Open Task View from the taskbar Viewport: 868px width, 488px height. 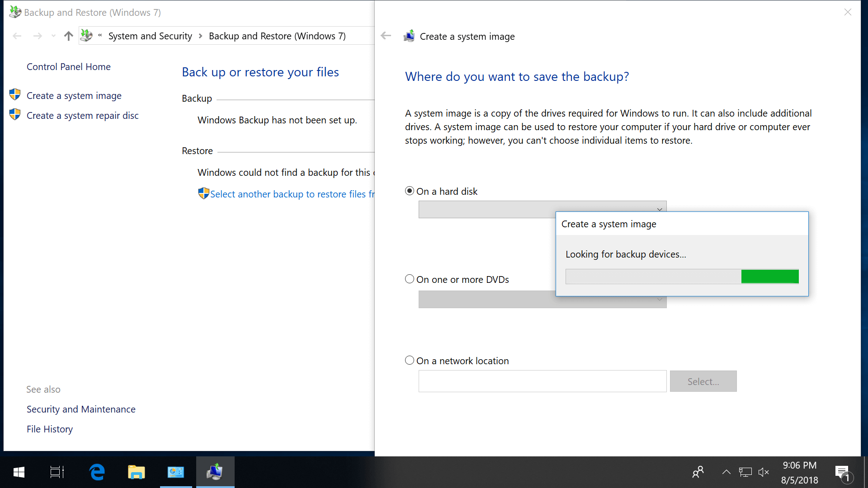pyautogui.click(x=57, y=472)
